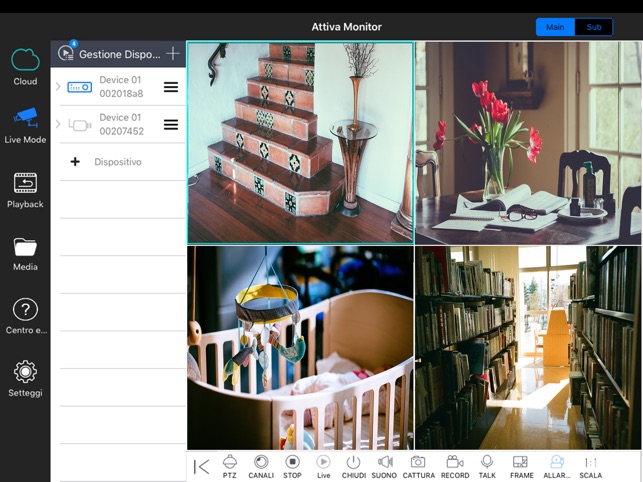Open the CANALI channel selector
This screenshot has height=482, width=643.
click(x=261, y=466)
